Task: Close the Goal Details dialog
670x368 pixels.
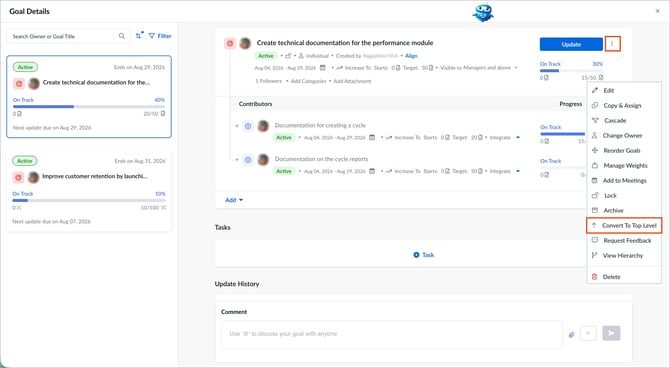Action: [x=657, y=11]
